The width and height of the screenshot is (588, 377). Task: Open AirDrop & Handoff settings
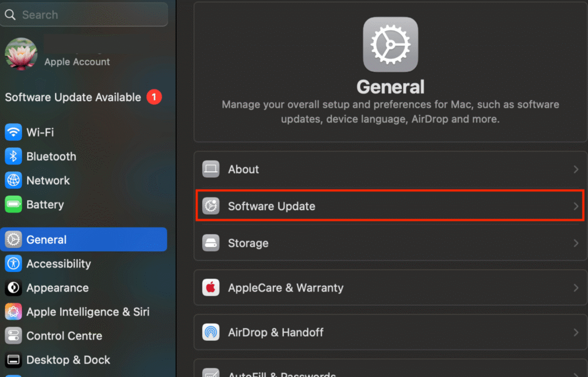coord(390,332)
